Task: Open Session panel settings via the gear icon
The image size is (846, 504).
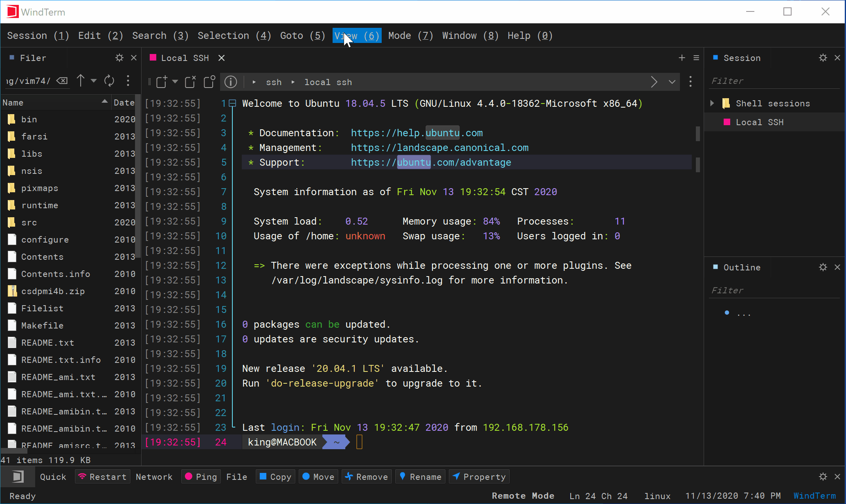Action: (823, 58)
